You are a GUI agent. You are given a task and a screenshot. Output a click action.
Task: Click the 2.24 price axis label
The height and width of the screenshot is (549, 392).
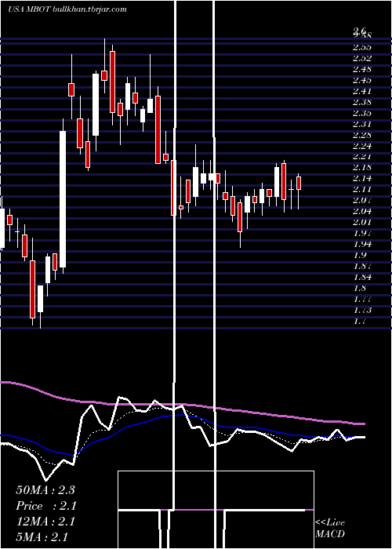click(362, 146)
